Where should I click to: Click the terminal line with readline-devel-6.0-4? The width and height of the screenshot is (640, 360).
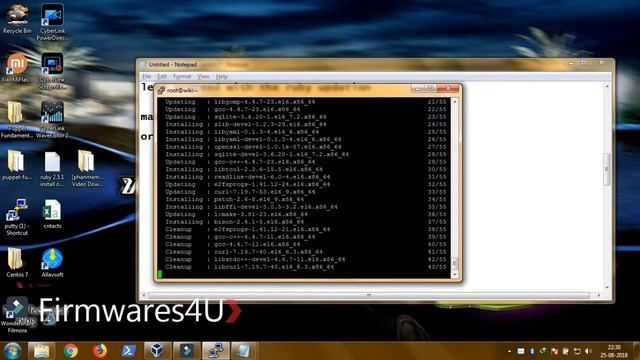[306, 177]
